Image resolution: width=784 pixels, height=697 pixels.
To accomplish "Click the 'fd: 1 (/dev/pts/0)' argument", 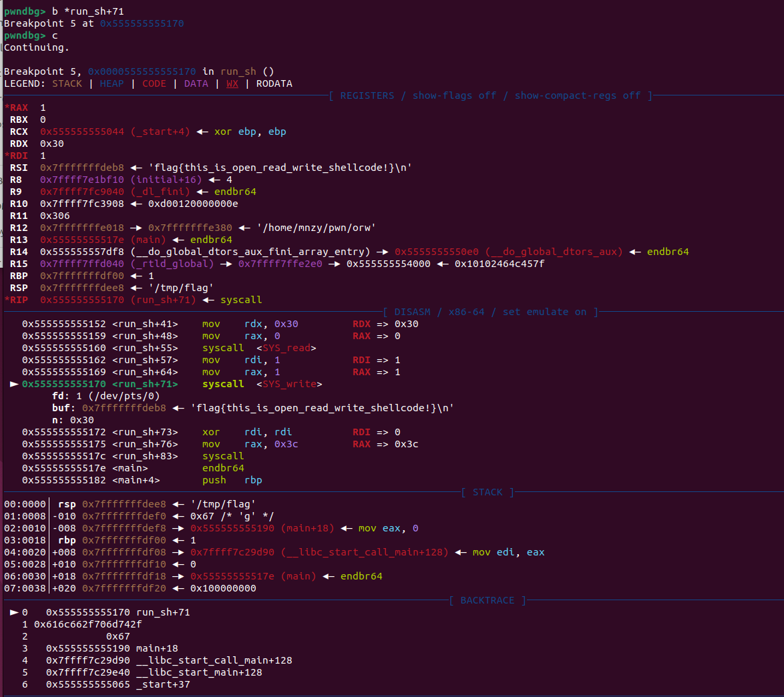I will click(106, 395).
